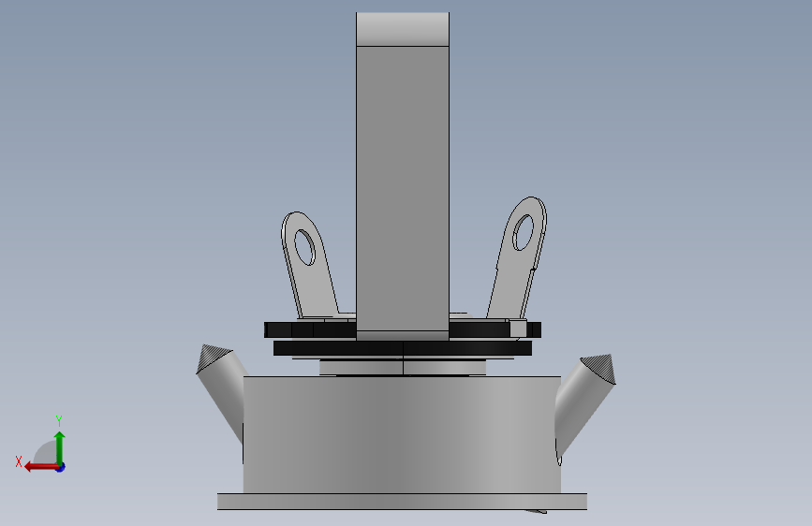Viewport: 812px width, 526px height.
Task: Select the hole in the left mounting lug
Action: click(x=304, y=247)
